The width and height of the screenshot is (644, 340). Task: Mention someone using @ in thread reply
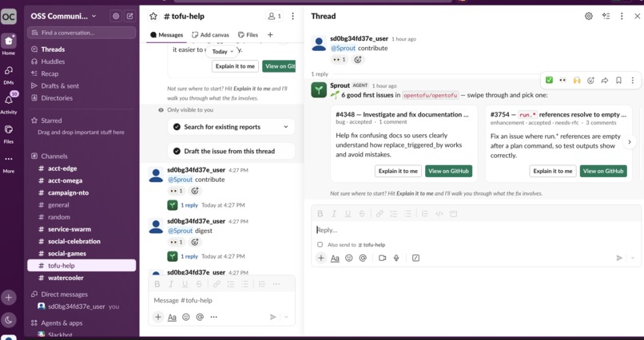click(x=363, y=258)
